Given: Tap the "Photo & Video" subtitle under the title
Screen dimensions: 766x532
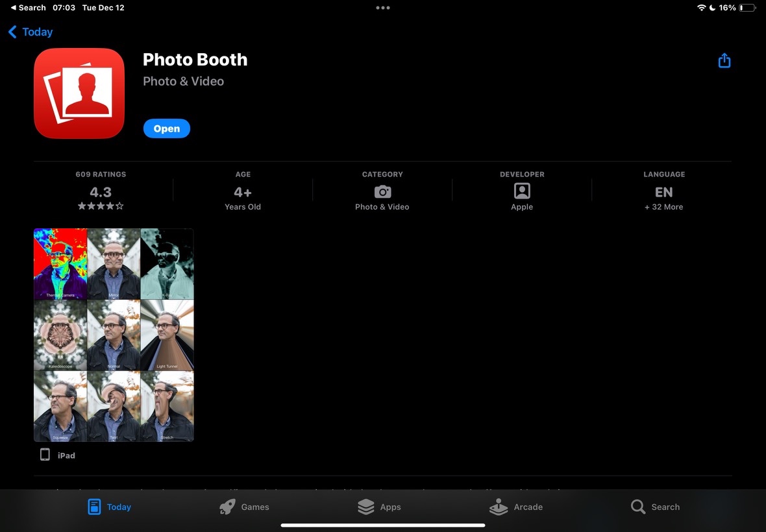Looking at the screenshot, I should click(x=183, y=81).
